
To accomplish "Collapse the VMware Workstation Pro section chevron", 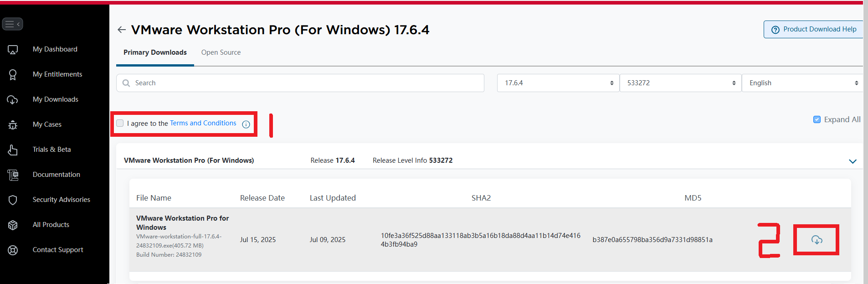I will coord(853,161).
